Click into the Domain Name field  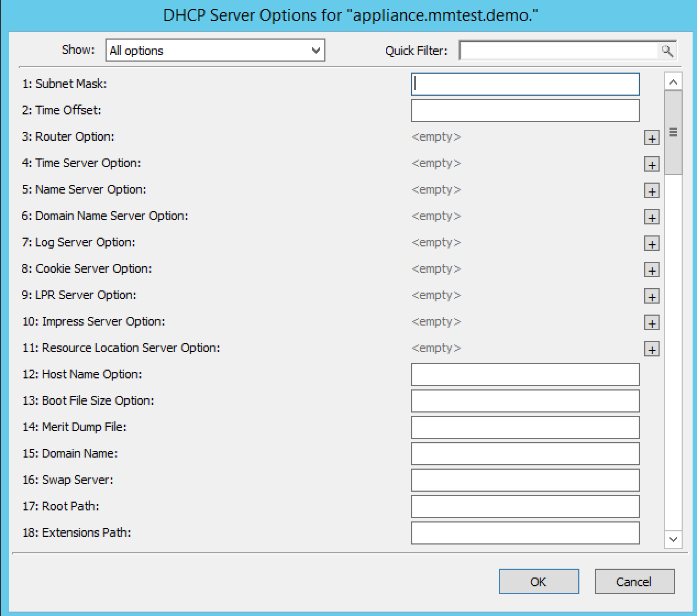pyautogui.click(x=525, y=454)
